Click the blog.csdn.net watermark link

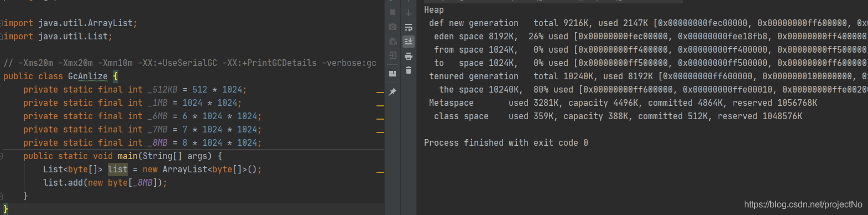point(803,204)
